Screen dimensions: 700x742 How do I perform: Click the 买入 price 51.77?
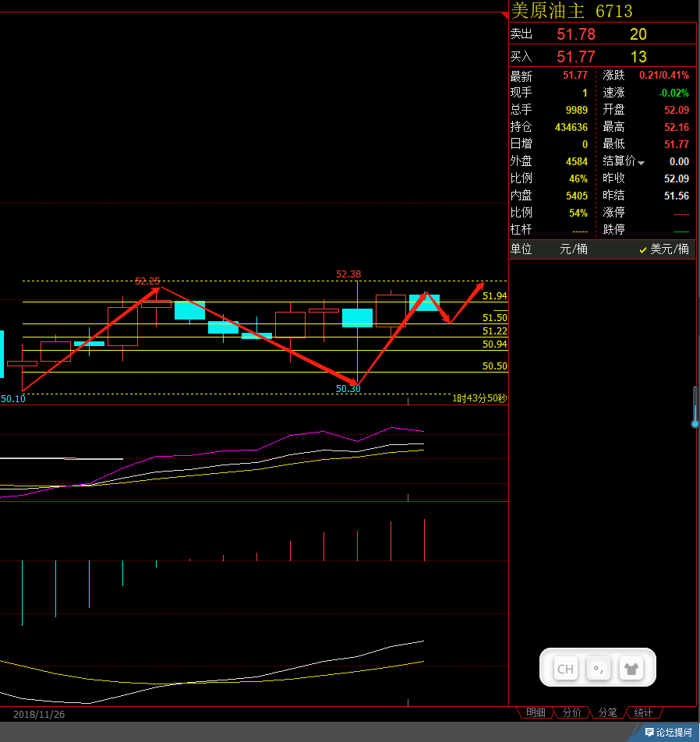point(576,57)
